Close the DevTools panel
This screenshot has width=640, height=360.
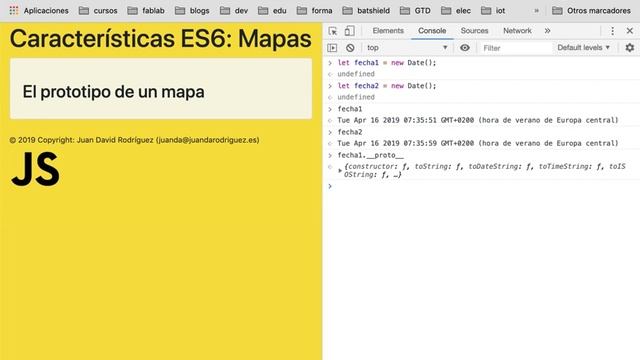[x=630, y=31]
